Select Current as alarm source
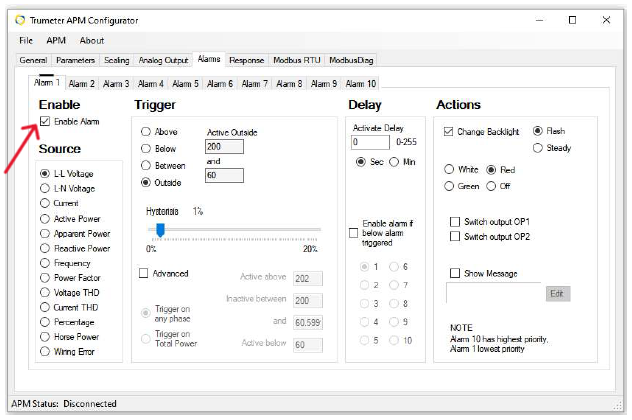The width and height of the screenshot is (632, 420). tap(45, 203)
